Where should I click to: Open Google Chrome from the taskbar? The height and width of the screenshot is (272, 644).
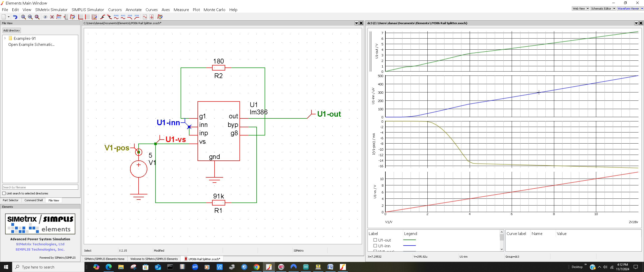tap(256, 267)
